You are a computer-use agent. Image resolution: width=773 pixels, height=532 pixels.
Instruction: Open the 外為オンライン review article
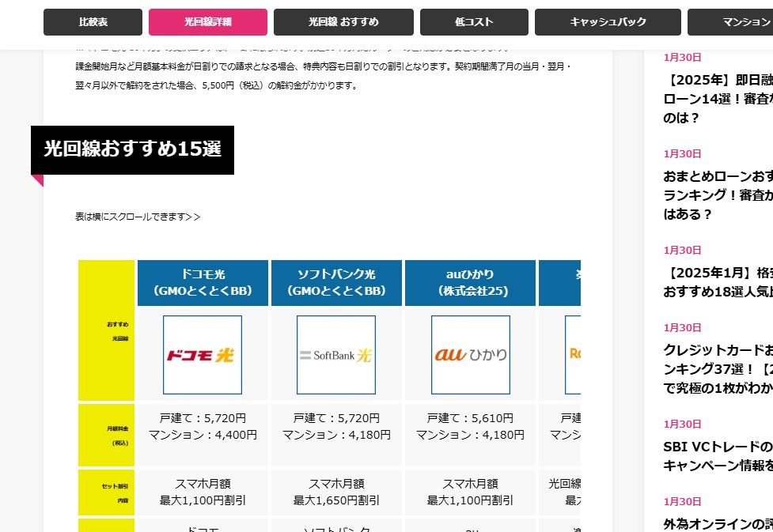coord(718,523)
